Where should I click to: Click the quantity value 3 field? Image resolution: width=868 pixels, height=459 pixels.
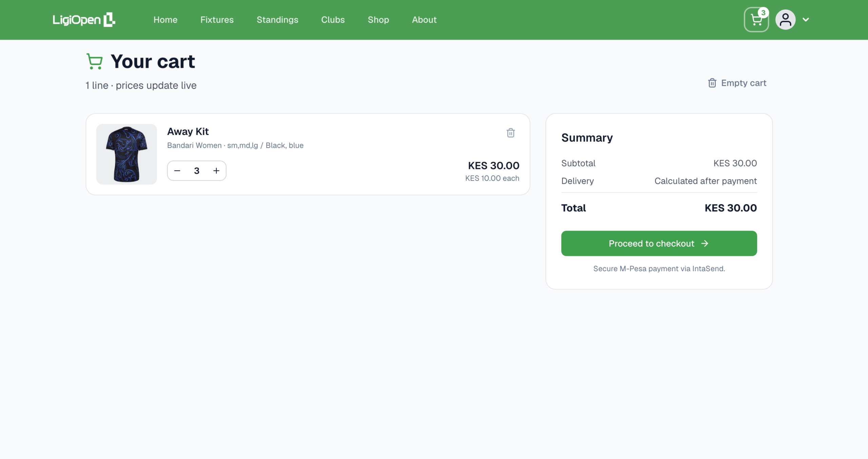[x=197, y=171]
